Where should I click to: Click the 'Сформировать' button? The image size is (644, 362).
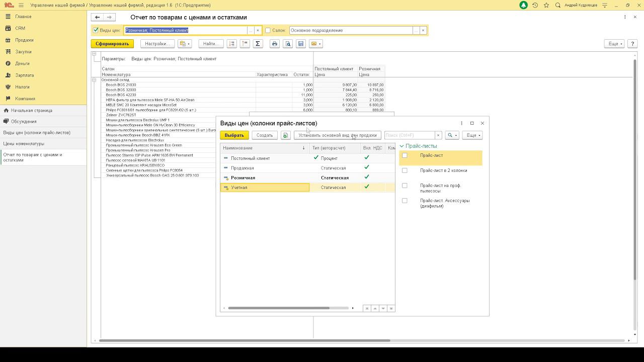(x=112, y=44)
